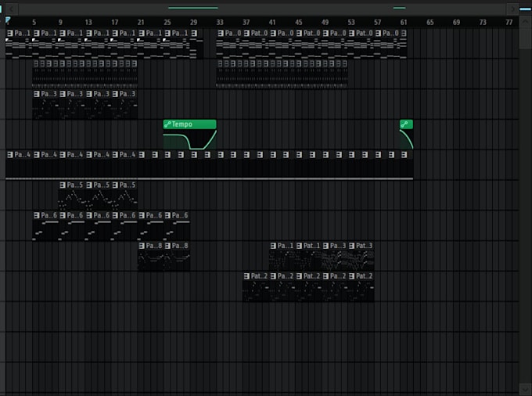Open clip menu icon of Pa..5 at bar 9
The height and width of the screenshot is (396, 532).
point(63,185)
